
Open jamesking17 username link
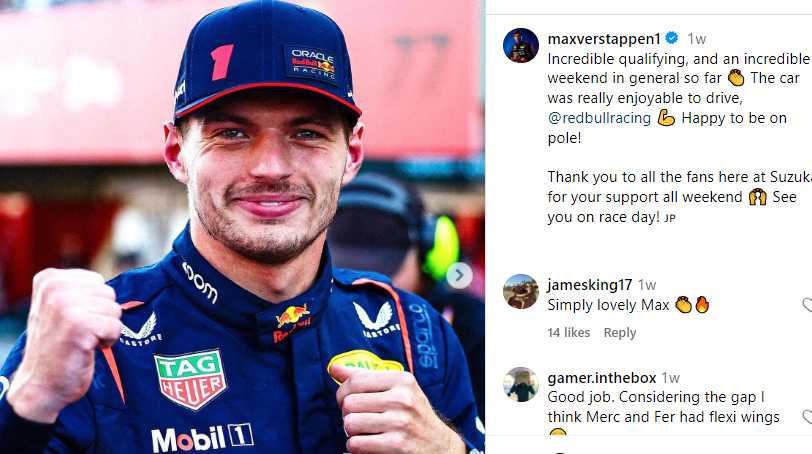click(589, 285)
